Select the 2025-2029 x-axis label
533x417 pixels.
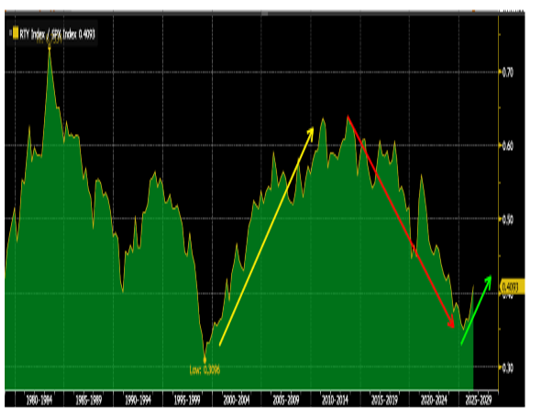point(479,400)
